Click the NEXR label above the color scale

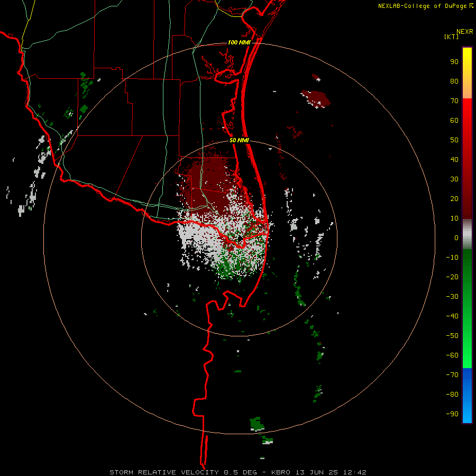coord(465,32)
